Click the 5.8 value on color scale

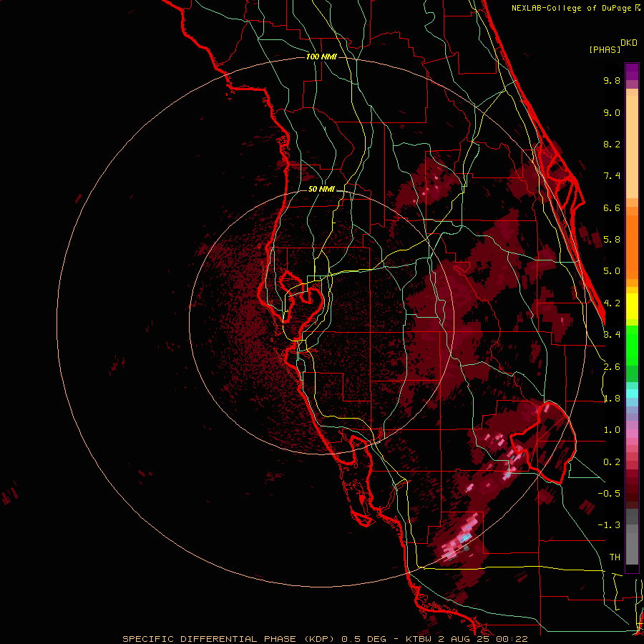coord(612,240)
